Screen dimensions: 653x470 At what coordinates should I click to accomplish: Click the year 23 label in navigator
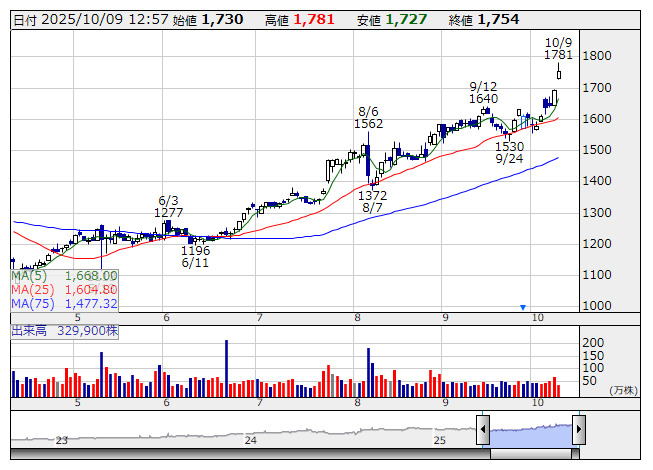click(62, 440)
